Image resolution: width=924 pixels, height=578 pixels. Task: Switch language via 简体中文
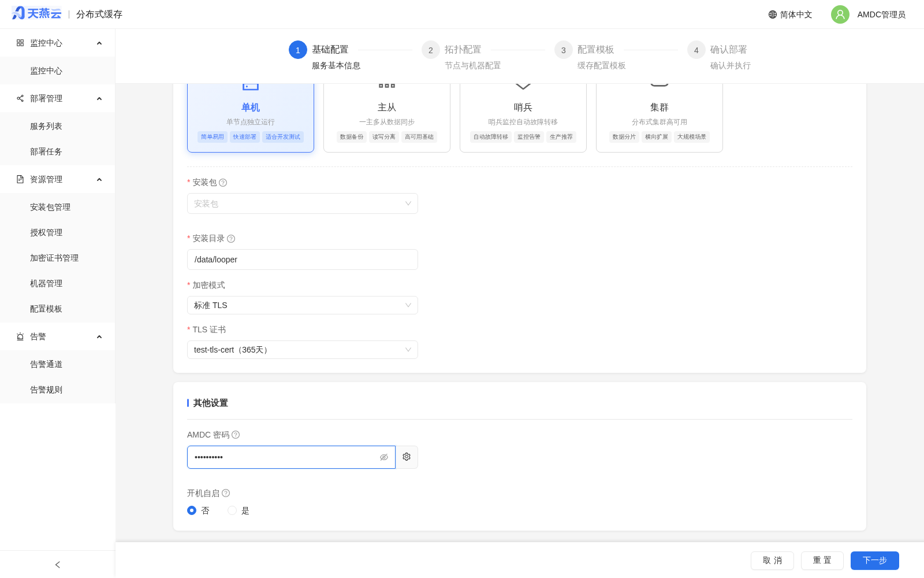[x=796, y=14]
